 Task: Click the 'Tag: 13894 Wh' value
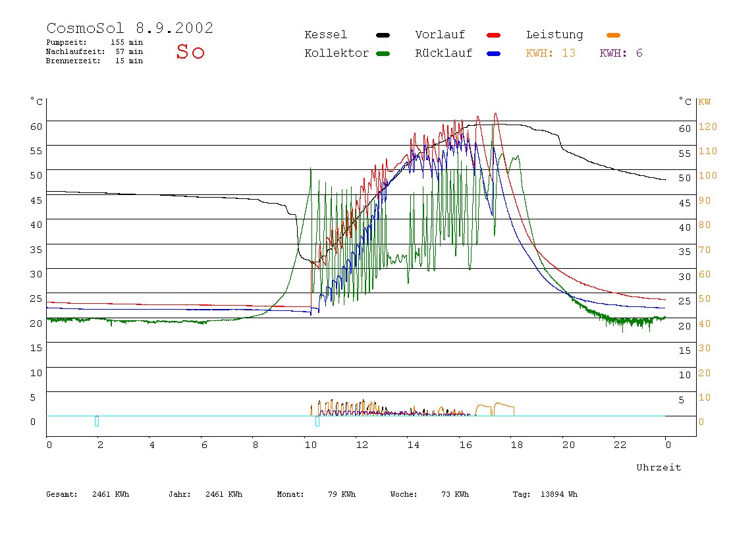point(545,494)
